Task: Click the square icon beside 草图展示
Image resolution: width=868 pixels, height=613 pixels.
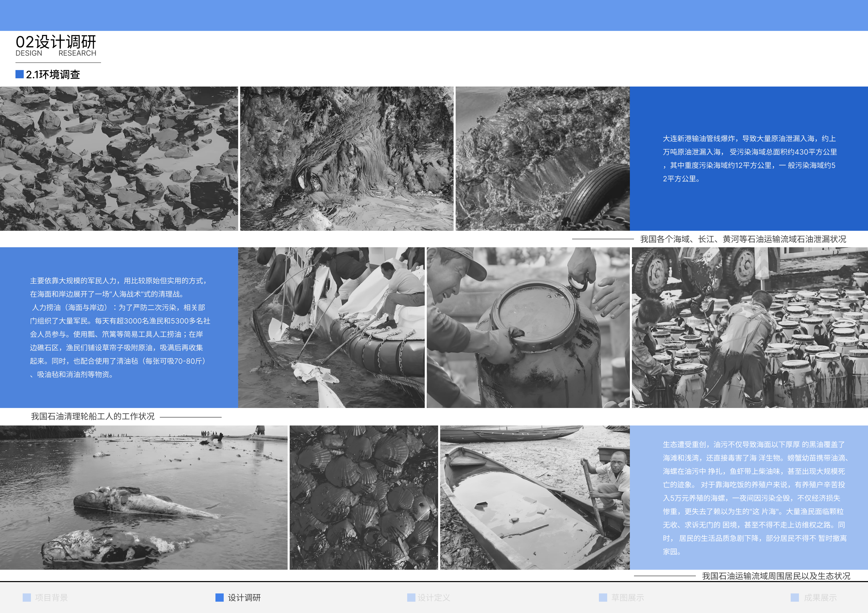Action: [x=603, y=598]
